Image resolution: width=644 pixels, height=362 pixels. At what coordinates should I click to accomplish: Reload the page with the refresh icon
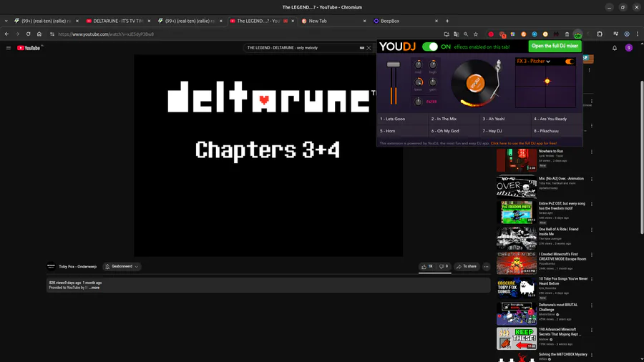tap(29, 34)
